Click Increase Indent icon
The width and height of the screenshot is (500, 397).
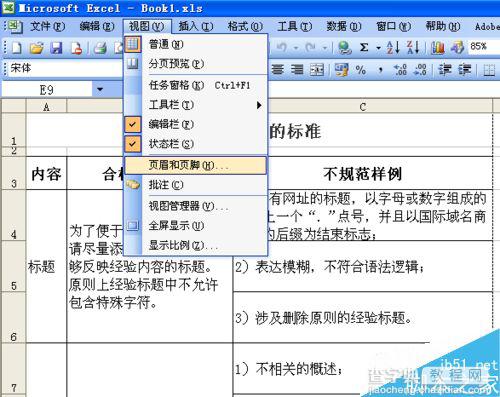point(464,69)
